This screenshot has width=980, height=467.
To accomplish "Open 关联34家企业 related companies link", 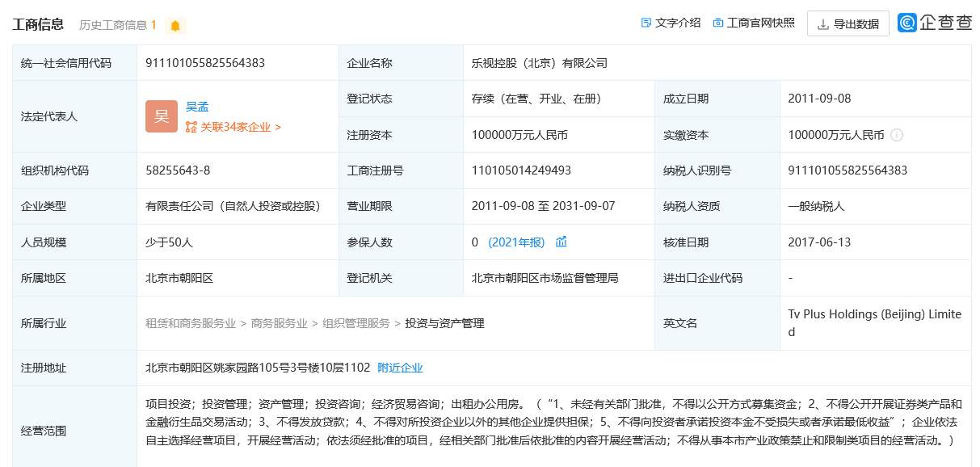I will point(233,127).
